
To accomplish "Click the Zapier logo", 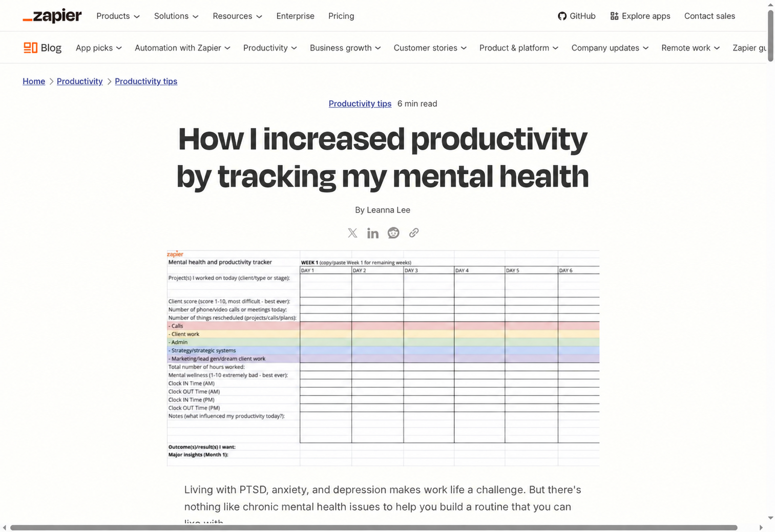I will 52,16.
